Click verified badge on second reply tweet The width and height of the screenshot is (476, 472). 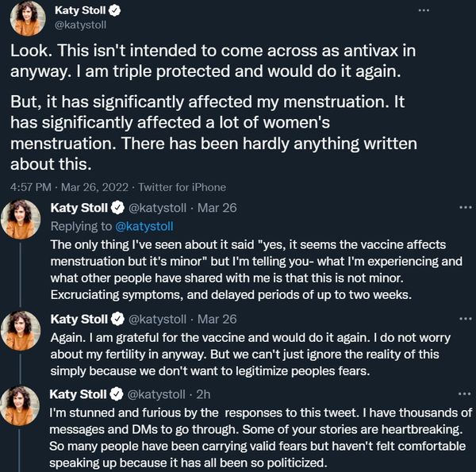click(117, 319)
